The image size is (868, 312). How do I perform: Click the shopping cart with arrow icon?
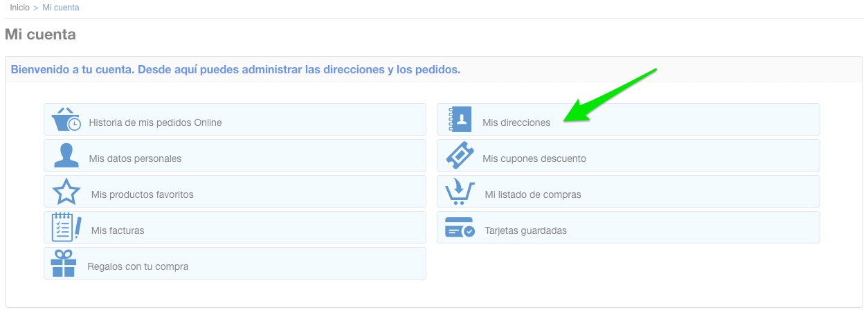pyautogui.click(x=460, y=192)
